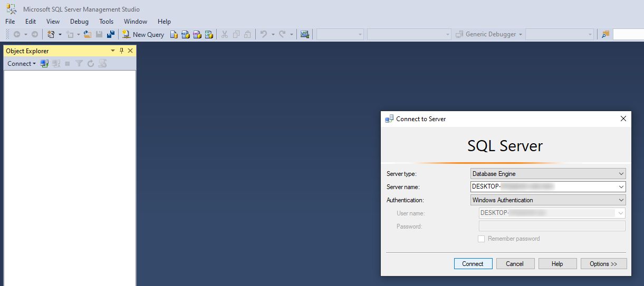The height and width of the screenshot is (286, 644).
Task: Click the Stop icon in Object Explorer
Action: (x=68, y=64)
